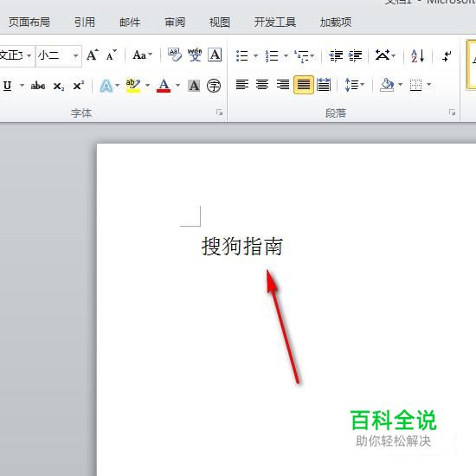Click the Borders icon

[x=416, y=85]
